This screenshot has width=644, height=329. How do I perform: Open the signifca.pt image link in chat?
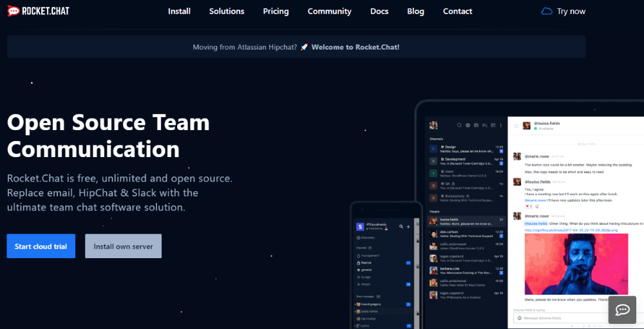pyautogui.click(x=571, y=230)
